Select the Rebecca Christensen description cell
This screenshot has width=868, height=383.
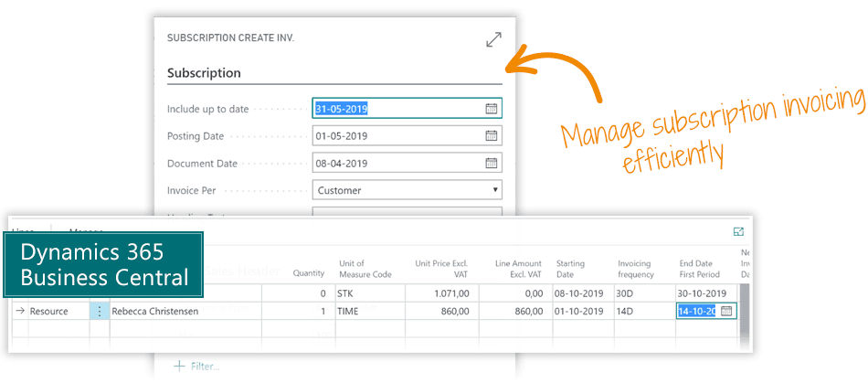pos(185,311)
